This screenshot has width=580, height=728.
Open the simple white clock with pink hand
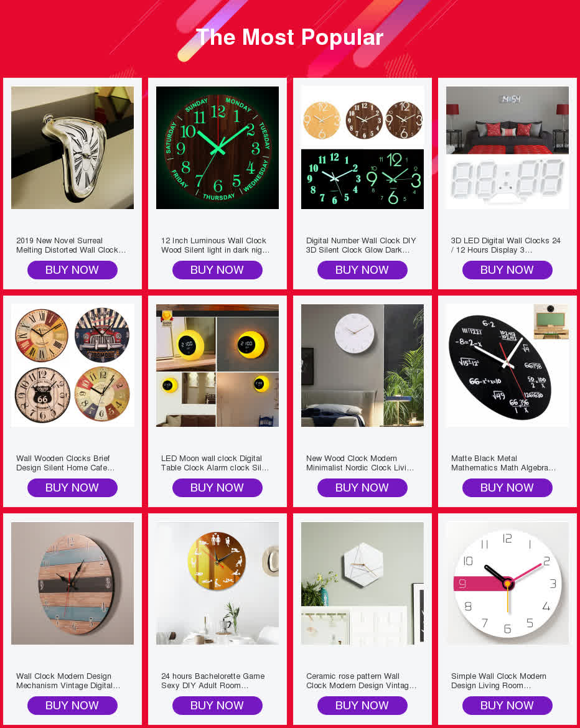pos(507,583)
